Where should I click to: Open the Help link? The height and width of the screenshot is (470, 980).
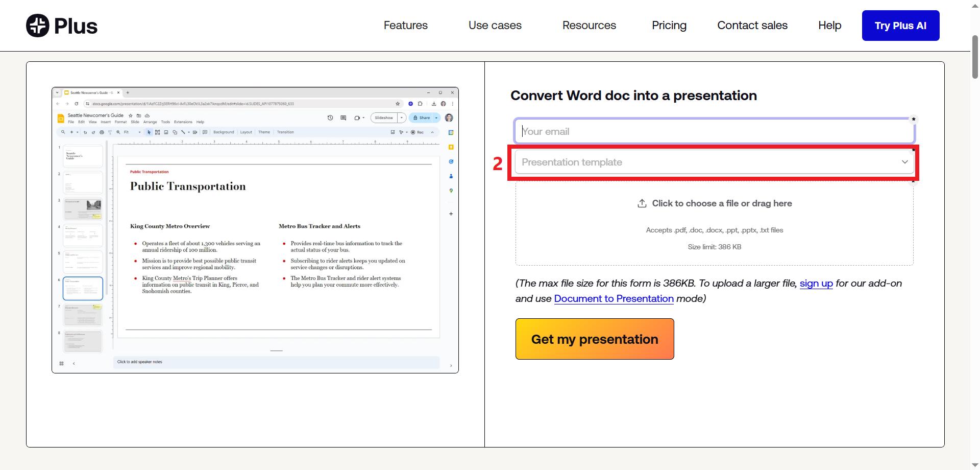coord(829,26)
